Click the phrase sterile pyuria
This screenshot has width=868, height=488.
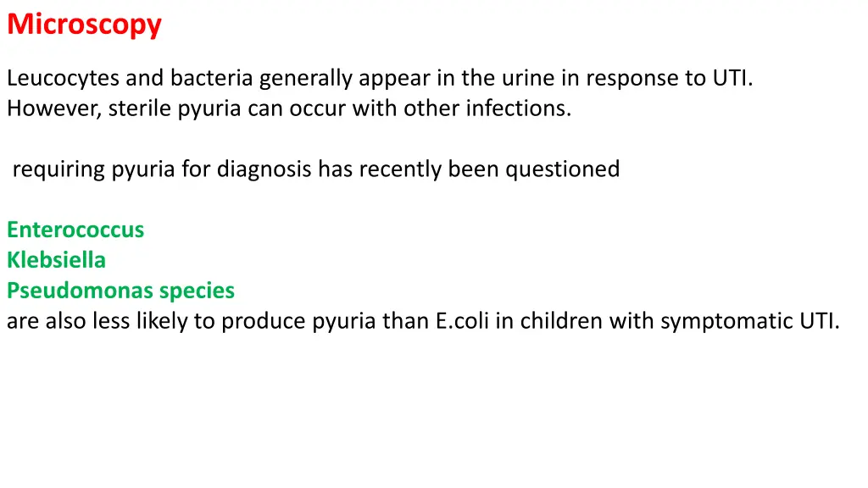[x=175, y=109]
